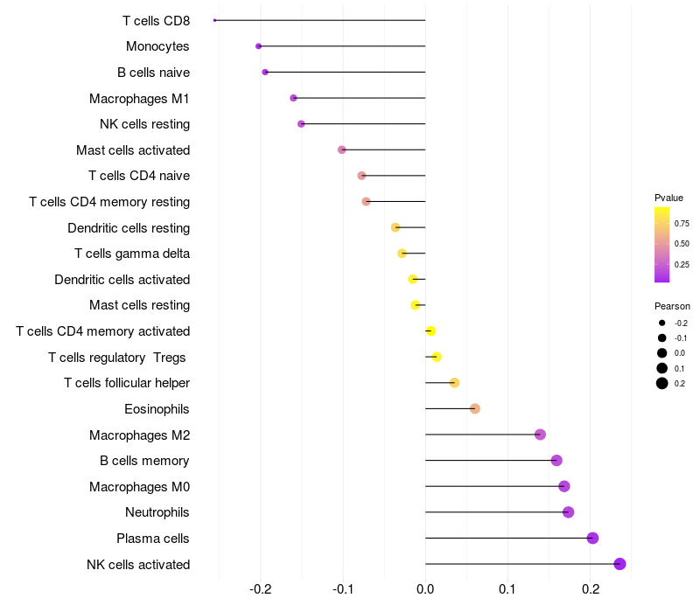
Task: Click the Pvalue legend title
Action: (668, 198)
